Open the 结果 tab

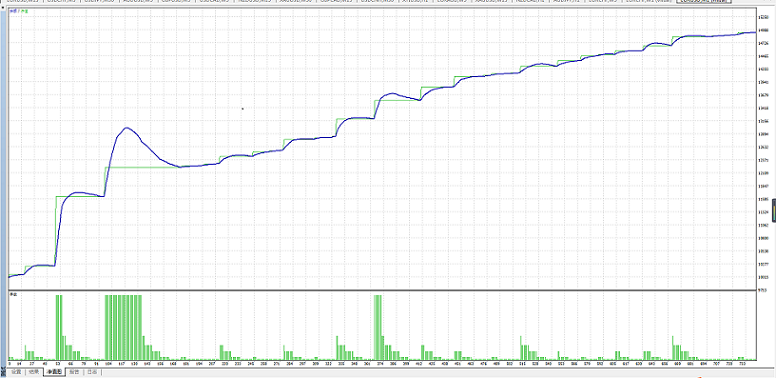tap(34, 372)
